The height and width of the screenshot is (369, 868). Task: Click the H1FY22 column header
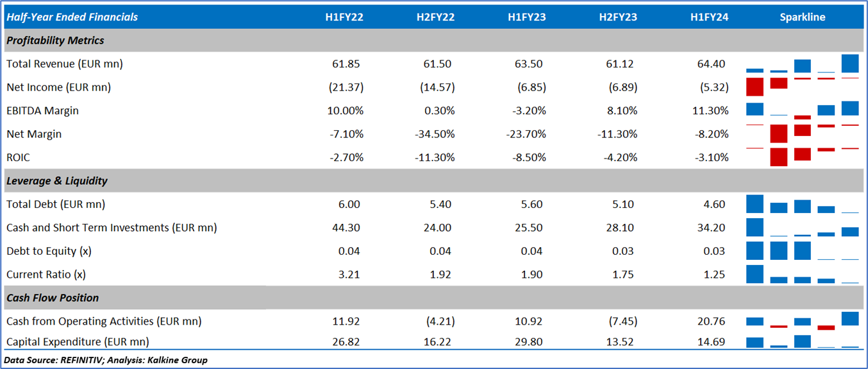344,17
